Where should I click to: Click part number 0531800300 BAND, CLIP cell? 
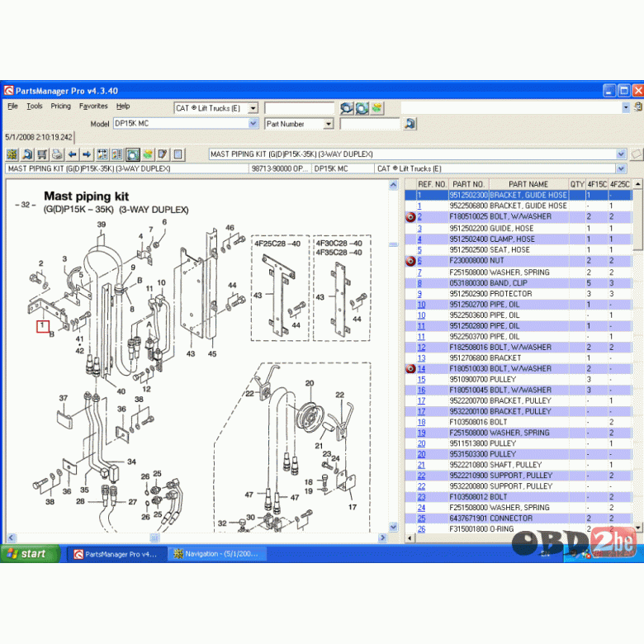468,283
